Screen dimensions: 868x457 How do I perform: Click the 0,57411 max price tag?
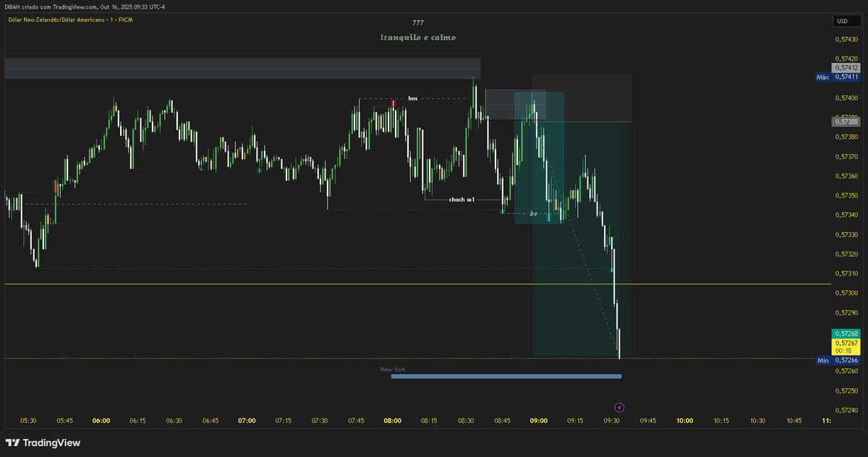coord(846,77)
